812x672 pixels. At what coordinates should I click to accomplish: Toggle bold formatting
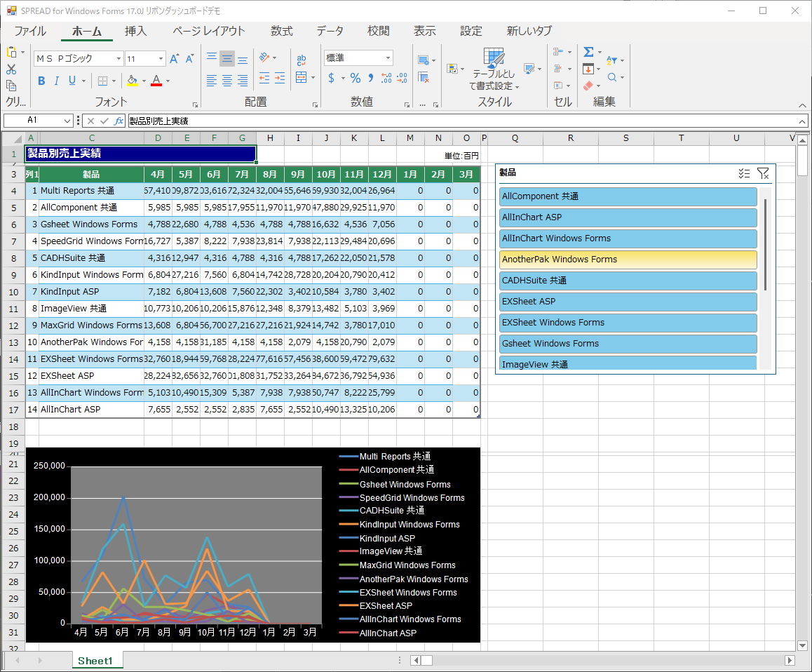[42, 81]
